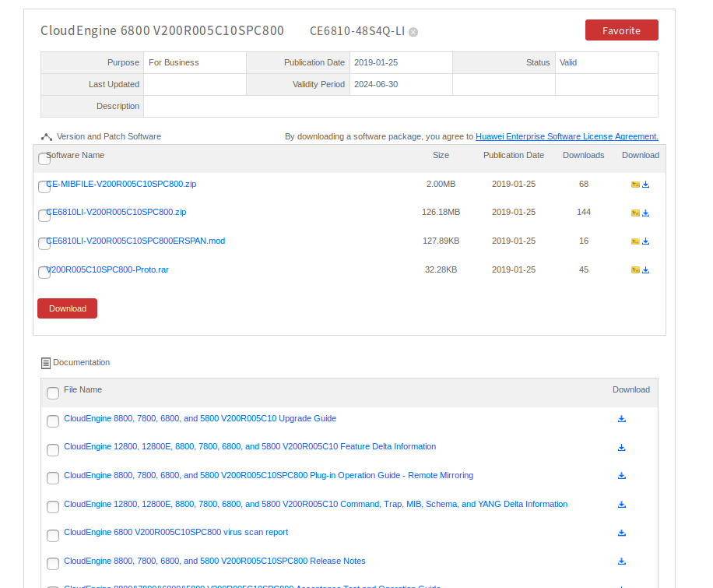Select all software via header checkbox

(44, 159)
